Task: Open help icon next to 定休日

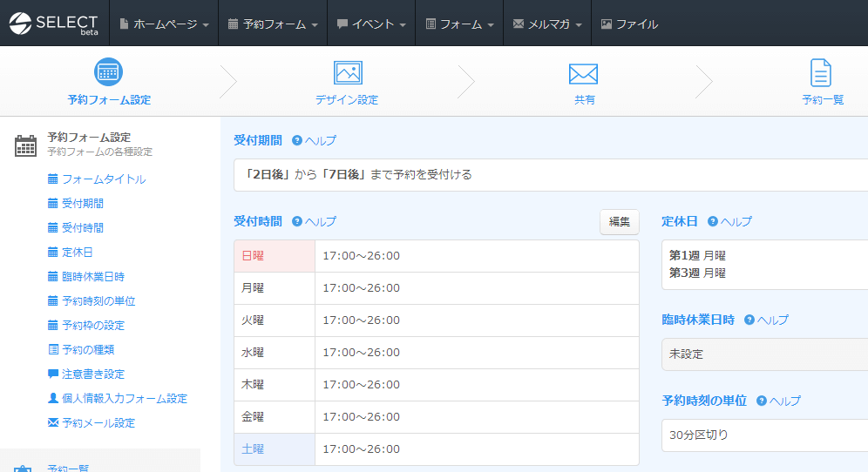Action: (x=713, y=221)
